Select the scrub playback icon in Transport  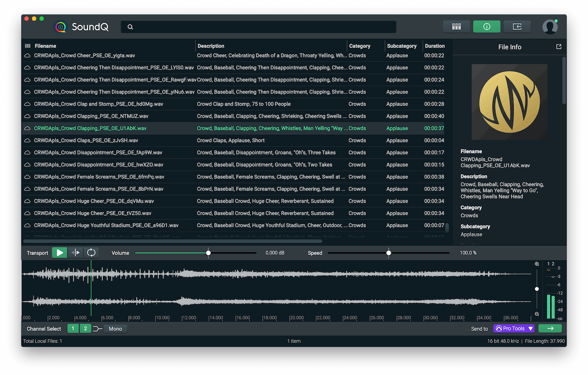coord(75,252)
